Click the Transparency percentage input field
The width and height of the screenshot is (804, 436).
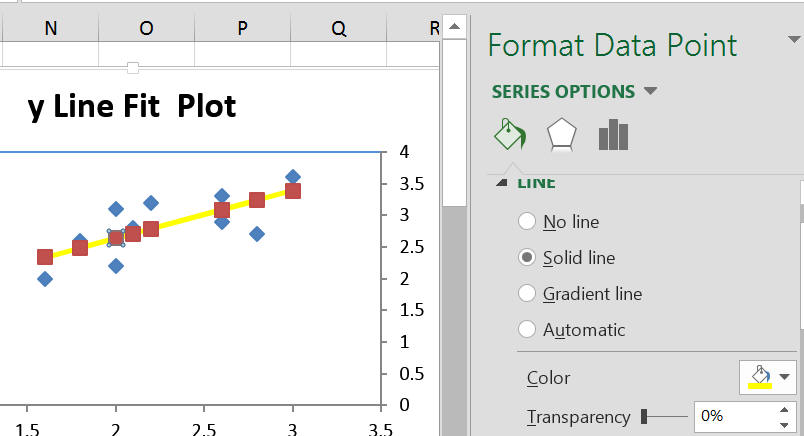click(x=734, y=415)
